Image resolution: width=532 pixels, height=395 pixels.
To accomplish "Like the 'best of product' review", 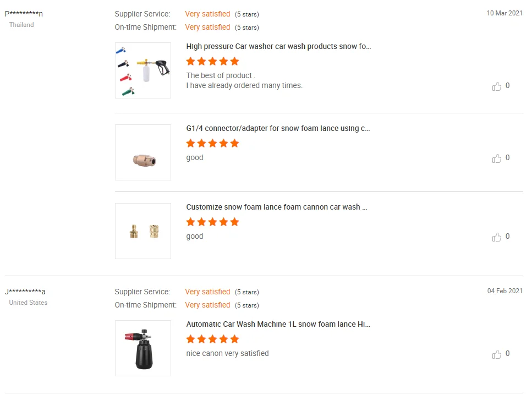I will point(497,86).
